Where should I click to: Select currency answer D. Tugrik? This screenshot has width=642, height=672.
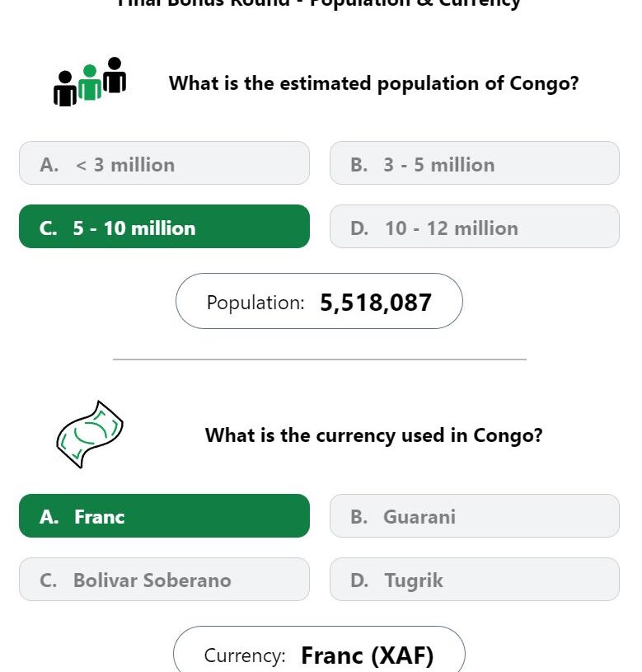pos(474,579)
